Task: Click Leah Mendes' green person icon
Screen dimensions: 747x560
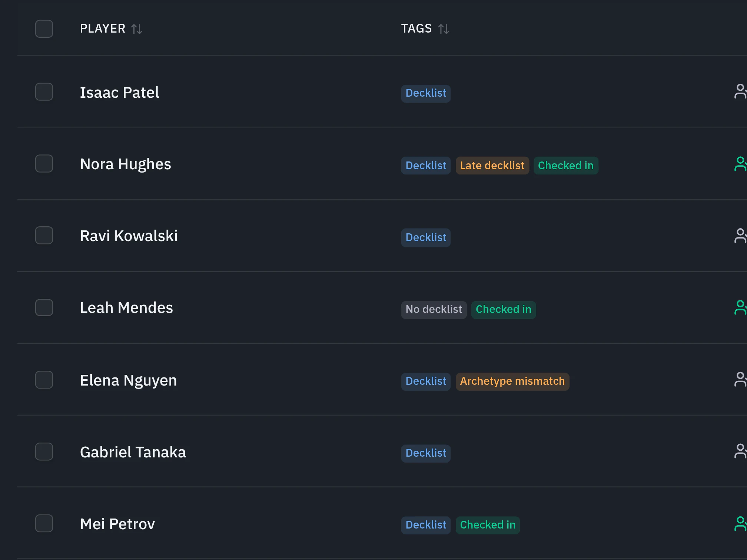Action: click(x=740, y=308)
